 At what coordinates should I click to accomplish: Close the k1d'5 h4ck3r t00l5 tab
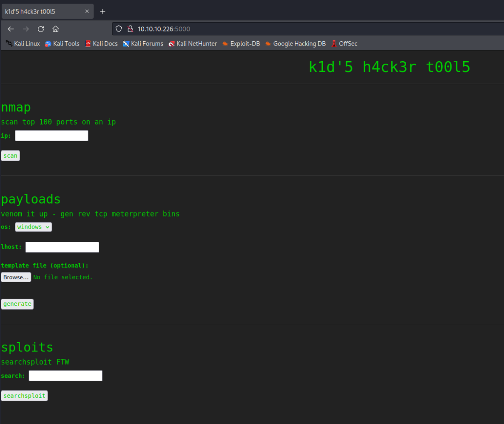(87, 11)
